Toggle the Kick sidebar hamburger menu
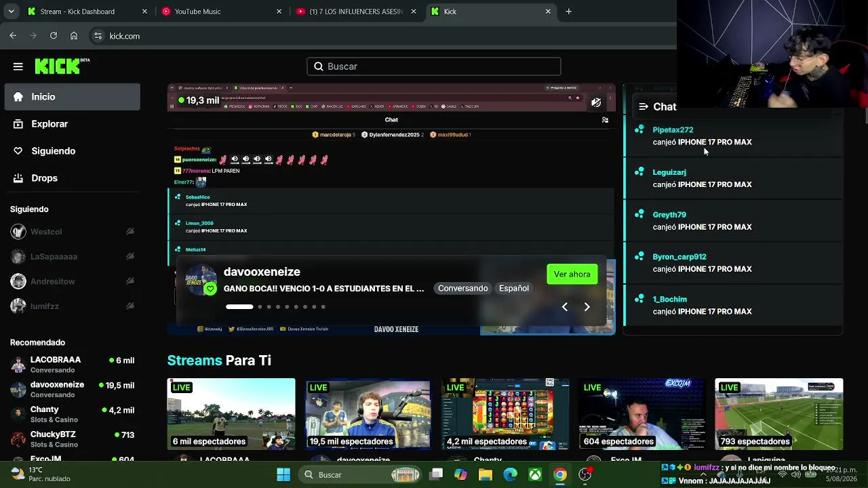Image resolution: width=868 pixels, height=488 pixels. point(18,66)
